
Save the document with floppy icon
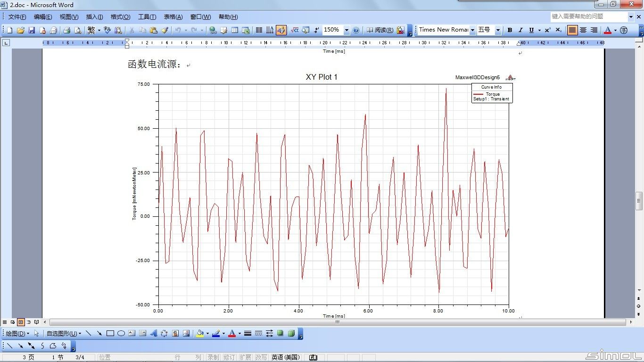click(x=32, y=30)
